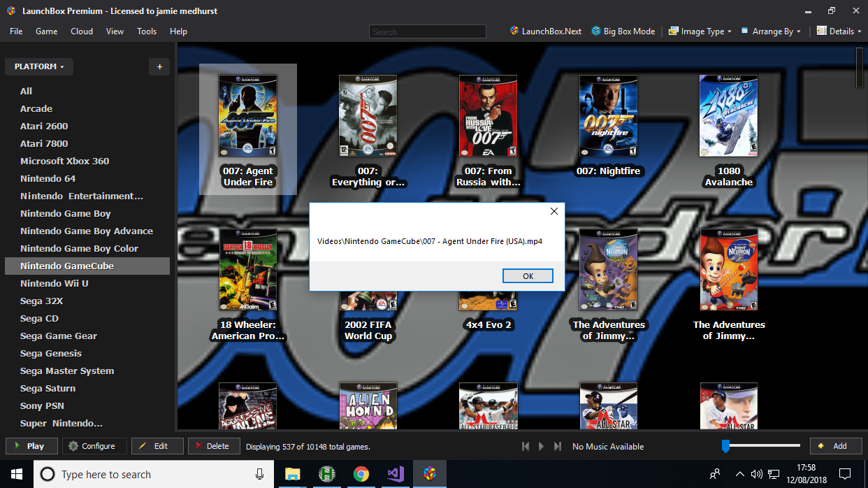Open the Details dropdown
This screenshot has height=488, width=868.
pyautogui.click(x=839, y=31)
